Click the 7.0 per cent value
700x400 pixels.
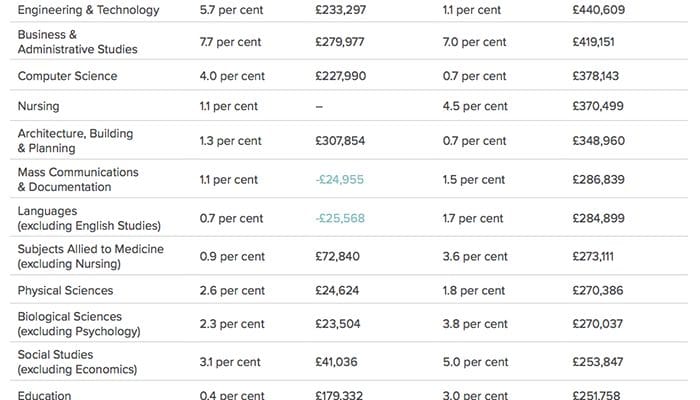pos(474,42)
